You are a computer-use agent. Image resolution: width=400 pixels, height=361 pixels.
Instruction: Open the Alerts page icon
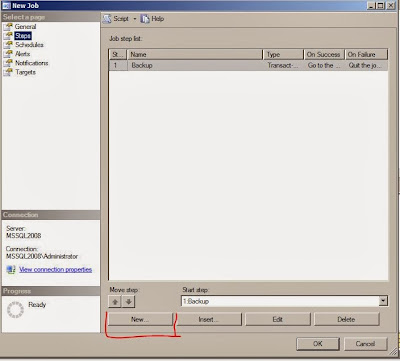[8, 54]
